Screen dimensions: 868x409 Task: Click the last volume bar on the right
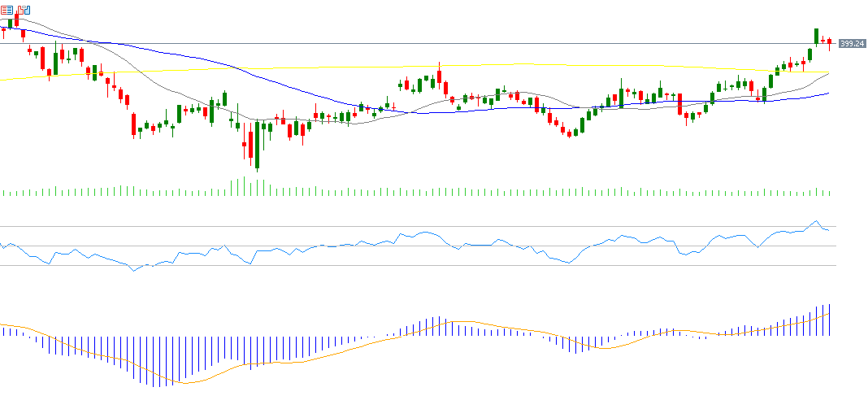coord(829,193)
